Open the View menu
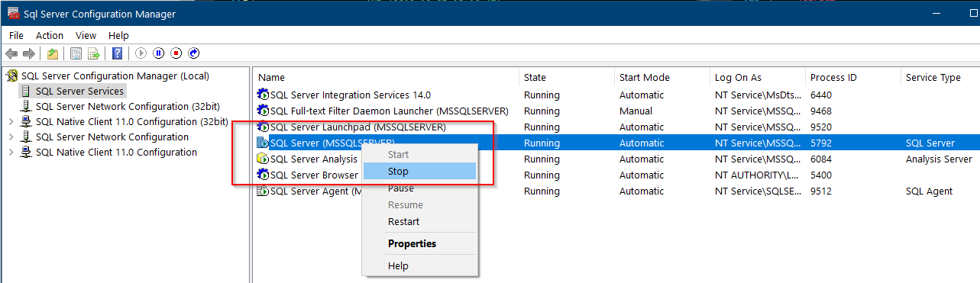Image resolution: width=980 pixels, height=283 pixels. [x=86, y=35]
